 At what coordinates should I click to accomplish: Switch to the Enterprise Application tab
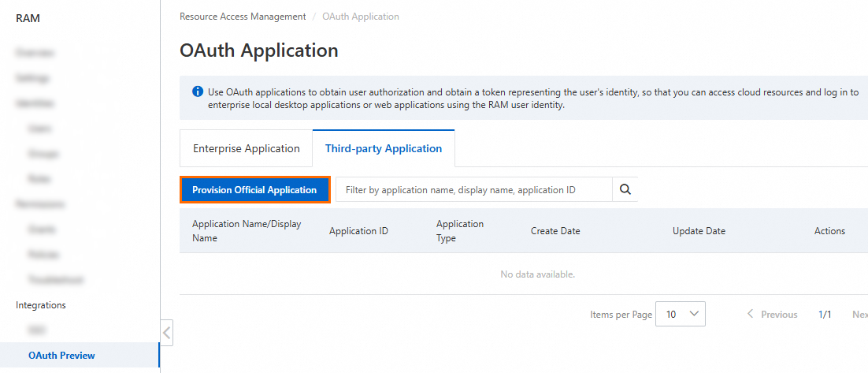(x=246, y=148)
